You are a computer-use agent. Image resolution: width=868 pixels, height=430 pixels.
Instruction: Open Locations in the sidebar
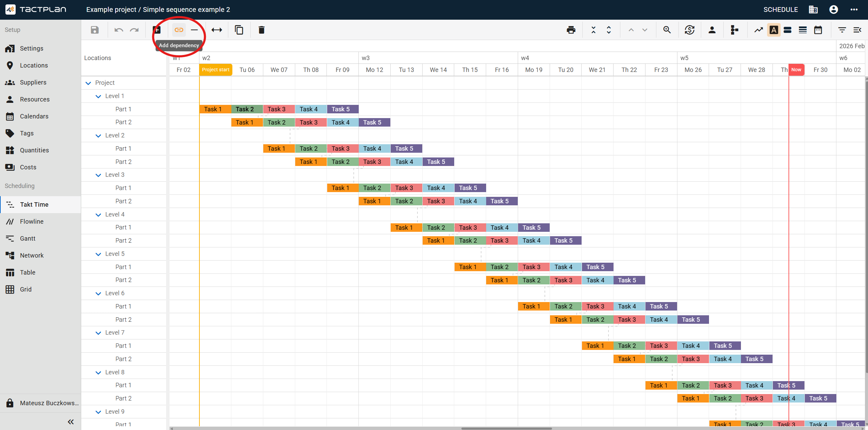tap(40, 66)
